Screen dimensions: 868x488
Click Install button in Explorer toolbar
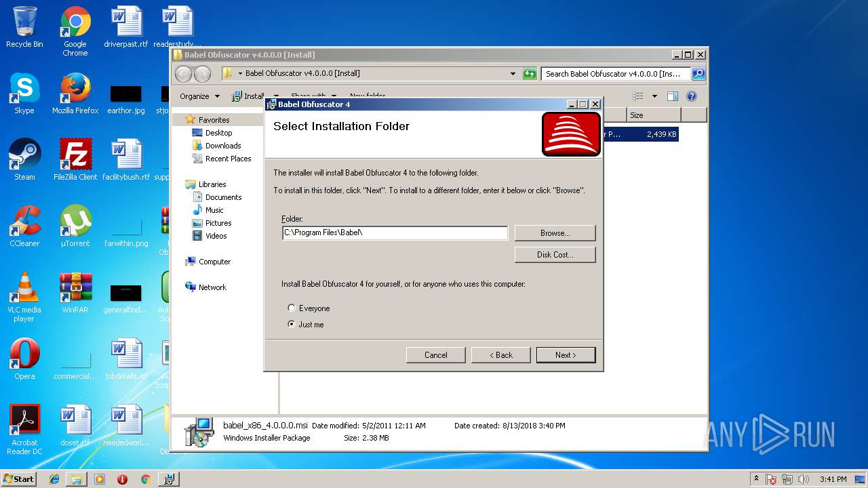[248, 96]
